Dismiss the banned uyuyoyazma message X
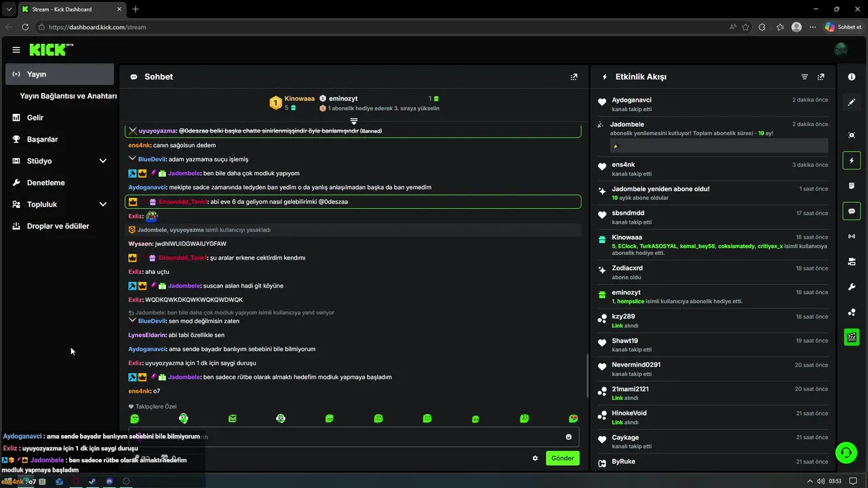Image resolution: width=868 pixels, height=488 pixels. (x=133, y=130)
